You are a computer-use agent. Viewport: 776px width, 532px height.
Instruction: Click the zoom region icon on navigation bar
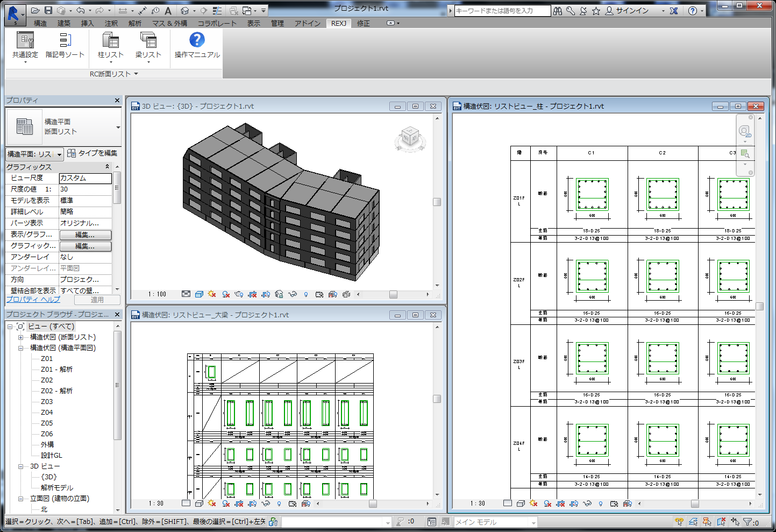click(745, 154)
